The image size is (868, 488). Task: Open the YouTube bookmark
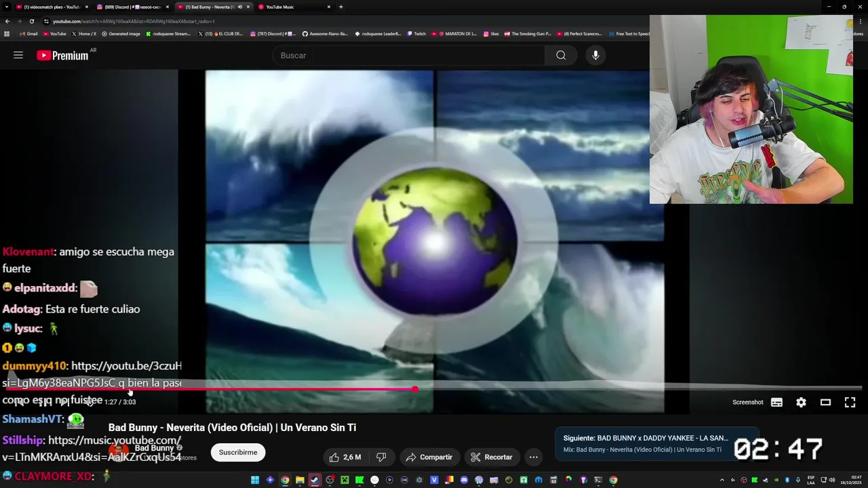(x=55, y=33)
